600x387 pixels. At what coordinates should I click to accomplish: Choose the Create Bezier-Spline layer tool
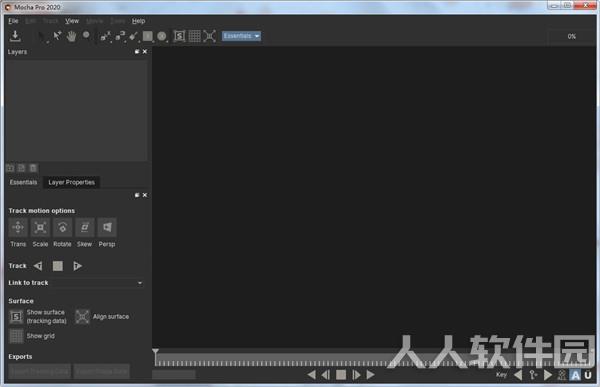coord(120,36)
